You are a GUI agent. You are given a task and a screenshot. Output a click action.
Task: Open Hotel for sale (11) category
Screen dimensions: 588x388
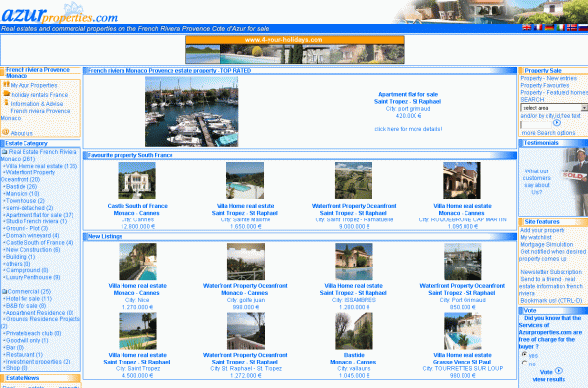(28, 299)
